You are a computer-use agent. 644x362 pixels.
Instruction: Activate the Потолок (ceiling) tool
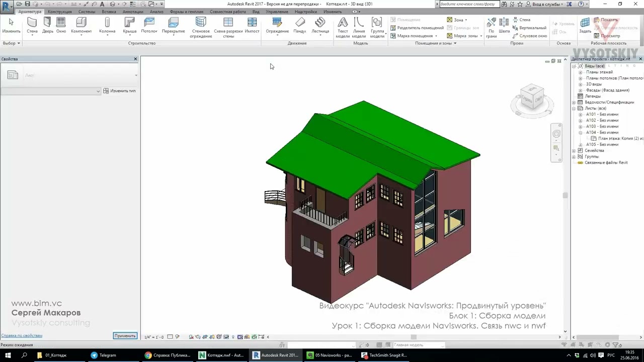[149, 26]
